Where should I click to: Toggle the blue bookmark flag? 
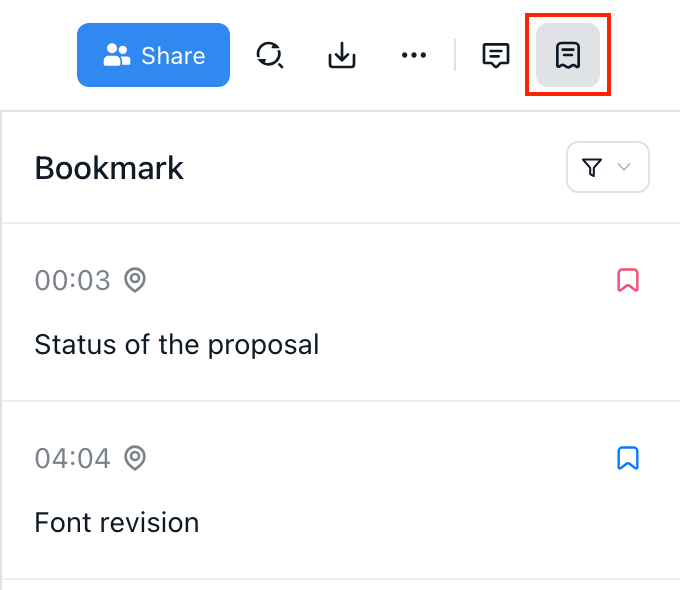pos(628,458)
